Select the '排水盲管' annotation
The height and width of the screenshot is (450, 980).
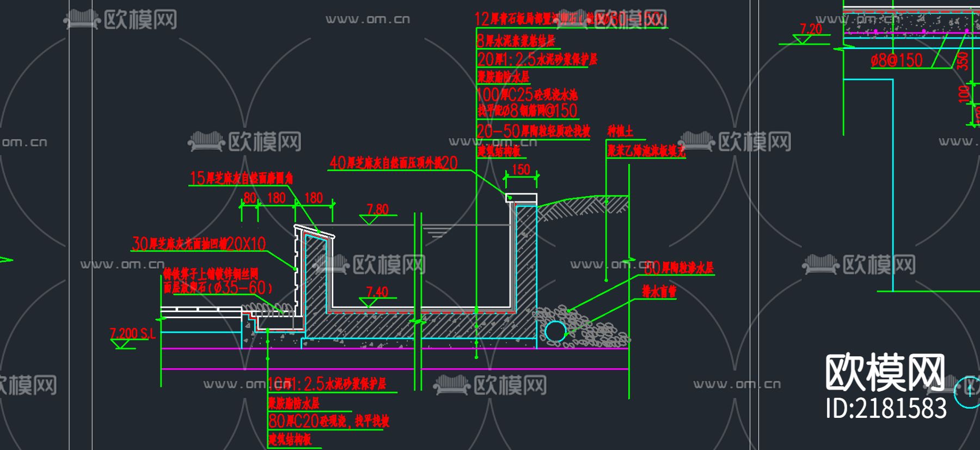point(659,291)
